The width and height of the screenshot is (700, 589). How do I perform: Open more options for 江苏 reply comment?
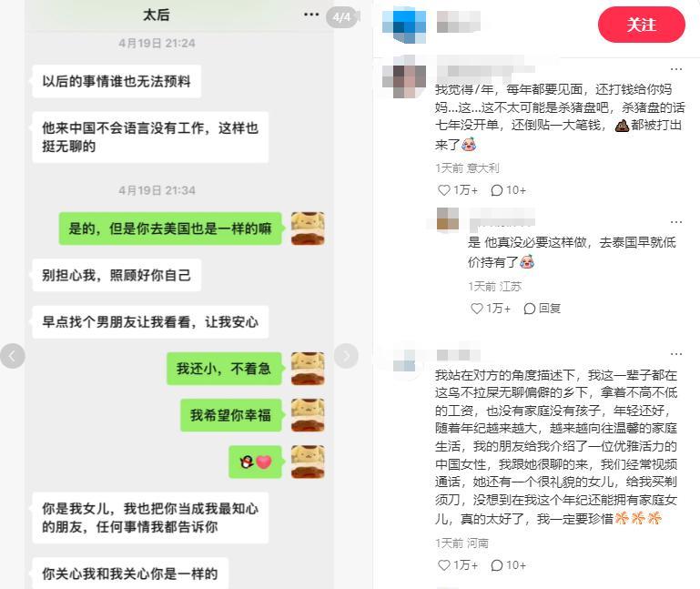[x=676, y=222]
